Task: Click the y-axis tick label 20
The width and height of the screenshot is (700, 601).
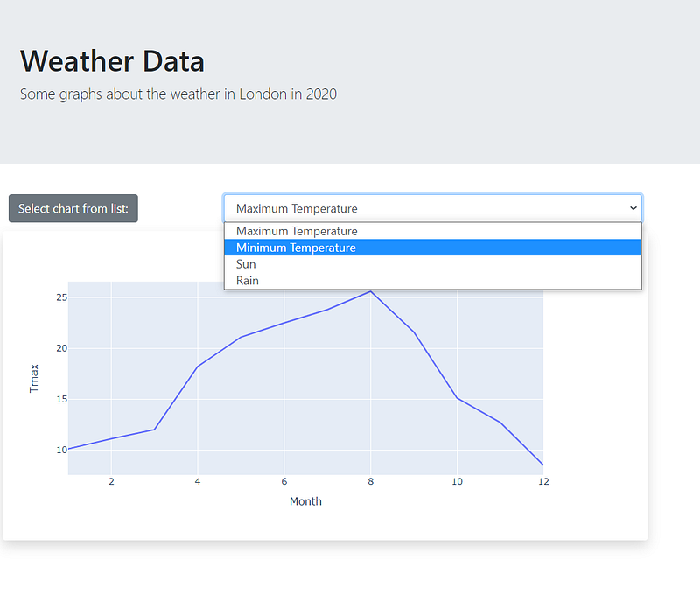Action: pos(61,348)
